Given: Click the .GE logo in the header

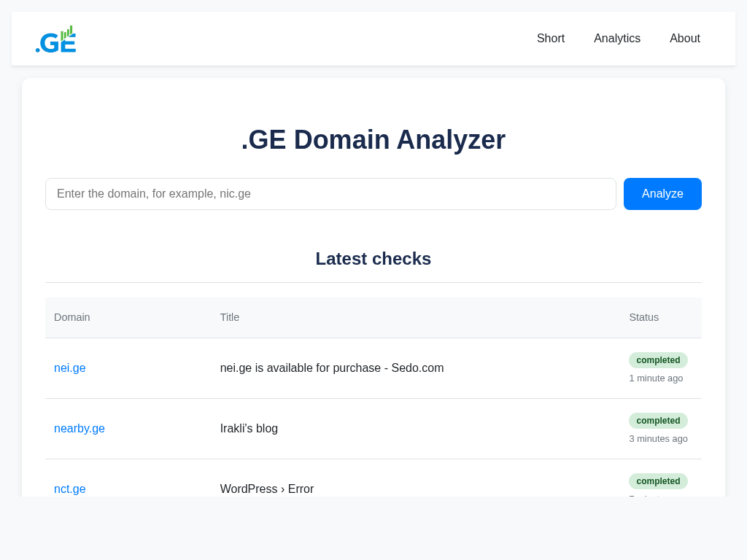Looking at the screenshot, I should coord(55,39).
